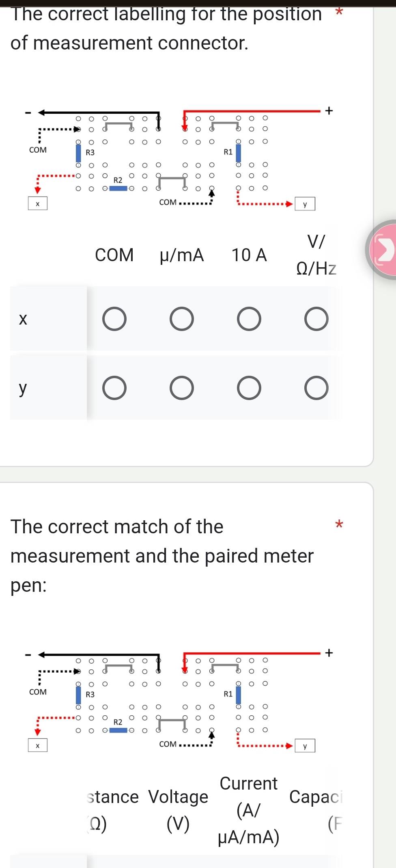The height and width of the screenshot is (868, 396).
Task: Tap the x box in second circuit diagram
Action: click(38, 745)
